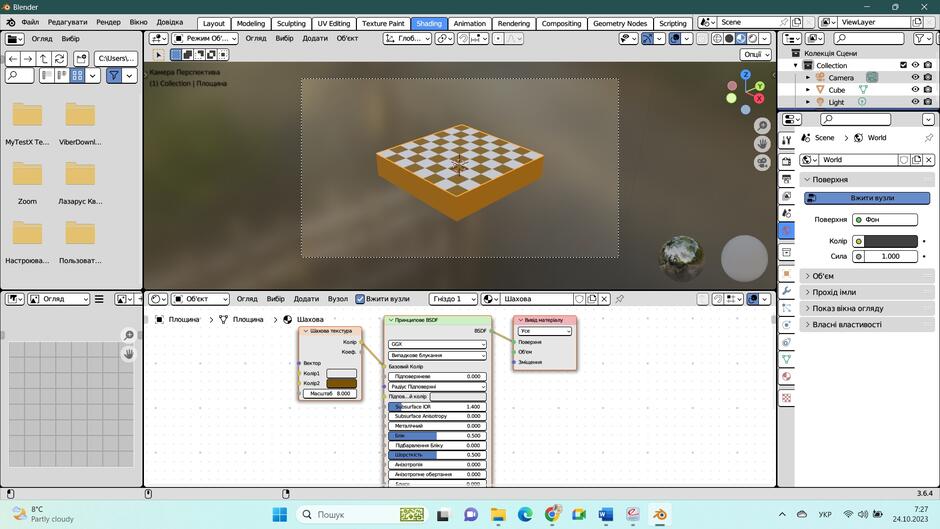Open the Object Data mesh tab

787,359
